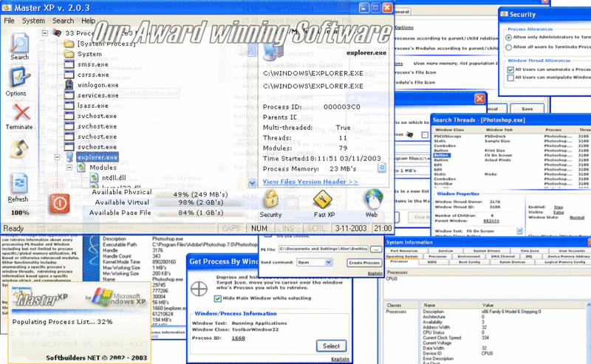Click the csrss.exe window icon
591x364 pixels.
tap(69, 75)
